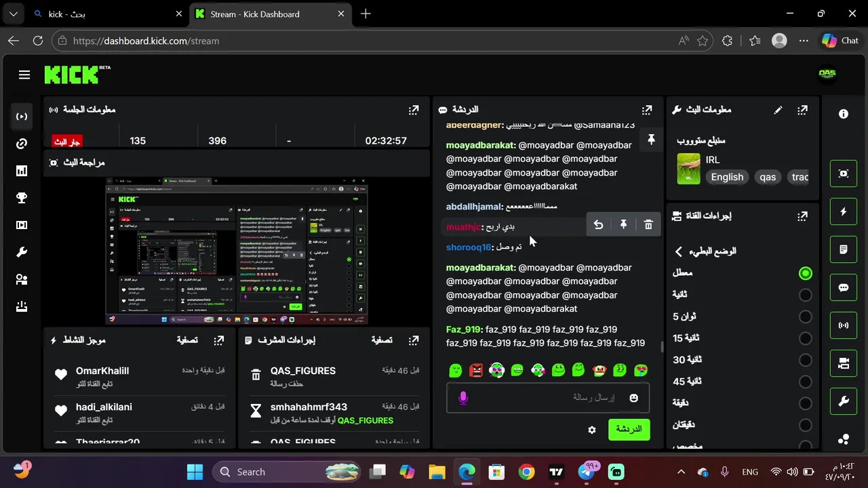868x488 pixels.
Task: Open the trophy achievements sidebar icon
Action: 22,198
